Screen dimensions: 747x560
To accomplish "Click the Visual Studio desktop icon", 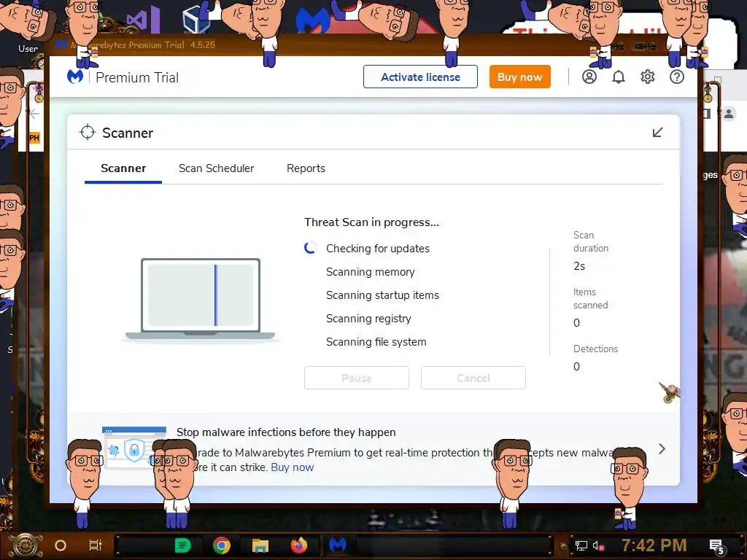I will coord(143,19).
